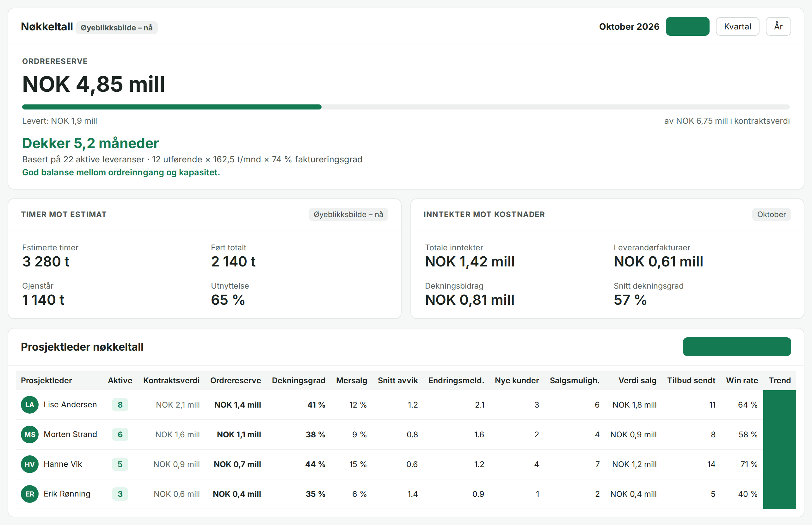This screenshot has height=525, width=812.
Task: Click the Øyeblikksbilde – nå badge next to Nøkkeltall
Action: click(x=116, y=28)
